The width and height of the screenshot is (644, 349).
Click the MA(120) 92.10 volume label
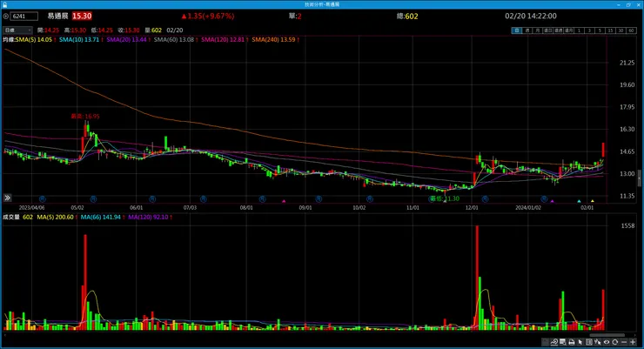coord(148,217)
